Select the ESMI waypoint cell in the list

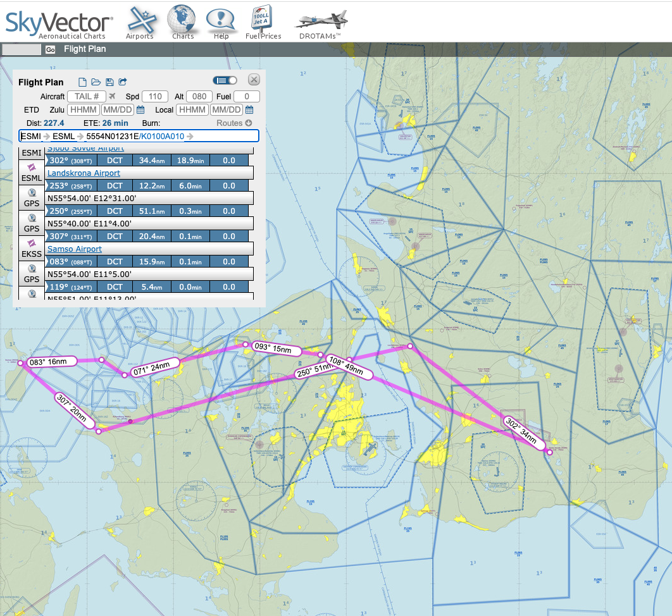coord(32,153)
